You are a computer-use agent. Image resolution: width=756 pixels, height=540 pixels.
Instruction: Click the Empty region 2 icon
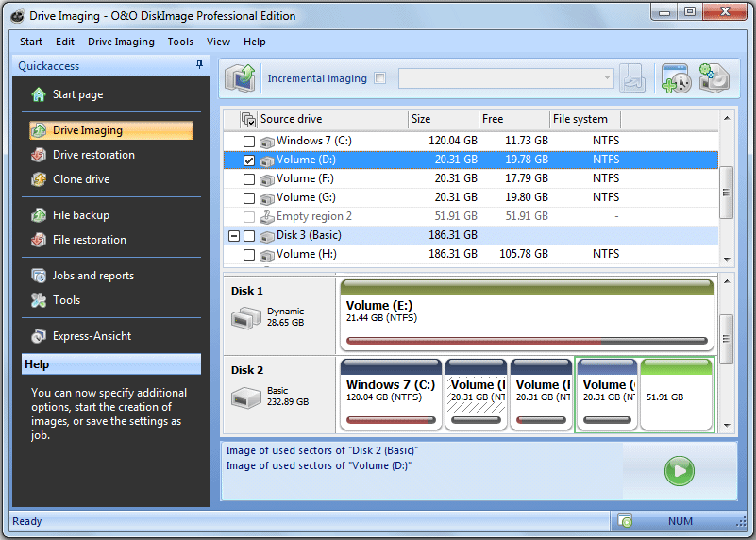click(266, 217)
